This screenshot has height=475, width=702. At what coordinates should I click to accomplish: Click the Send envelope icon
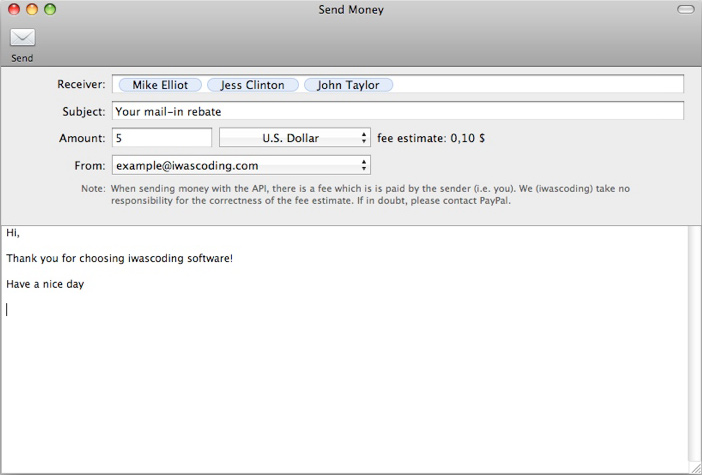coord(22,37)
